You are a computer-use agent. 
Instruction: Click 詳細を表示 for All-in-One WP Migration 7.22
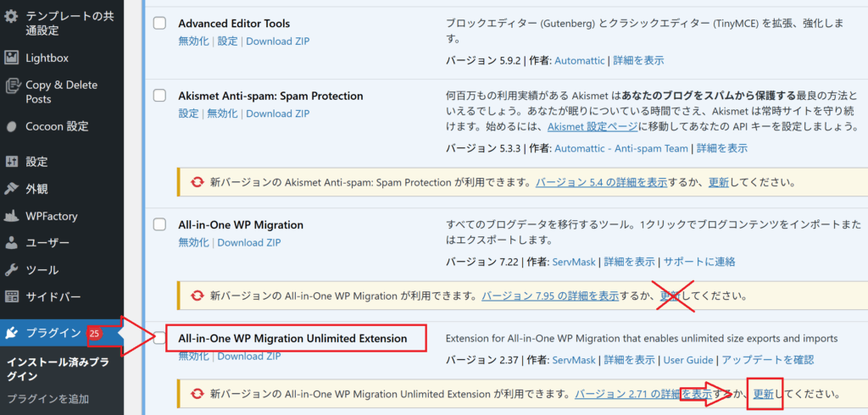click(630, 262)
